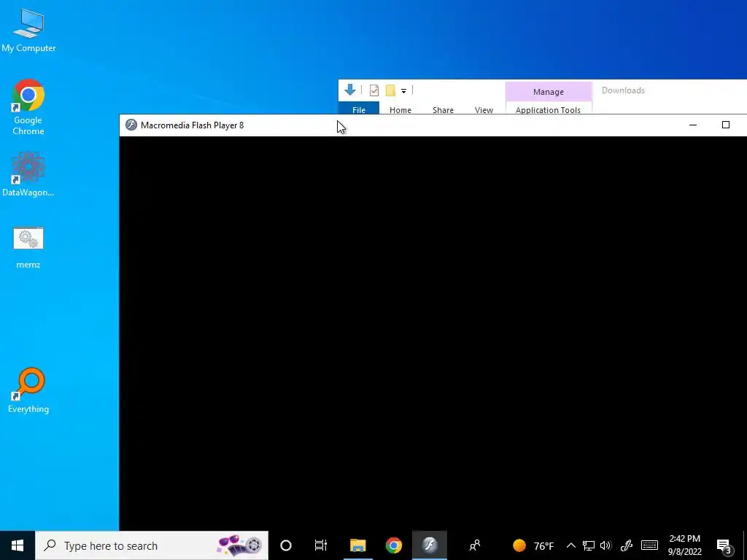Click the Flash Player title bar icon
Screen dimensions: 747x560
(x=131, y=125)
